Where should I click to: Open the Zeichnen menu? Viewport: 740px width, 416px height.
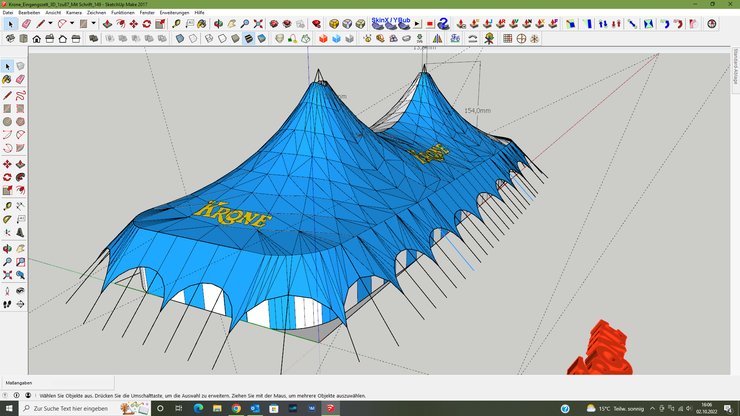click(x=96, y=13)
